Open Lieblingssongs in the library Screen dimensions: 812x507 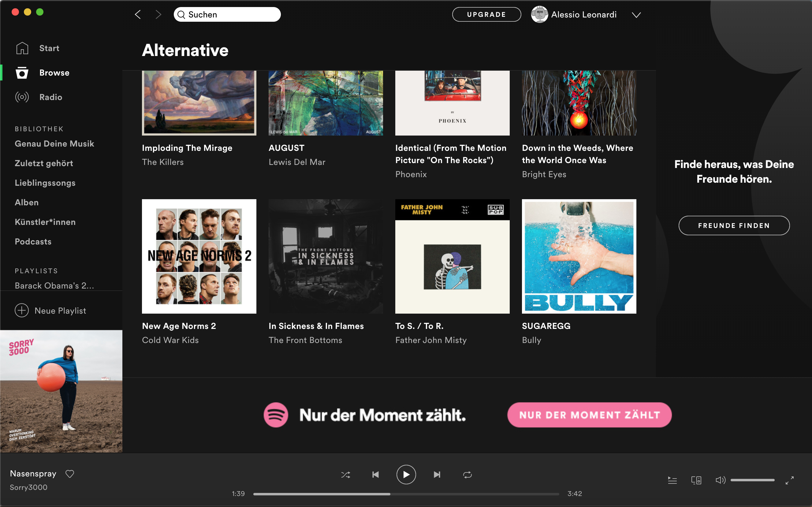[45, 183]
